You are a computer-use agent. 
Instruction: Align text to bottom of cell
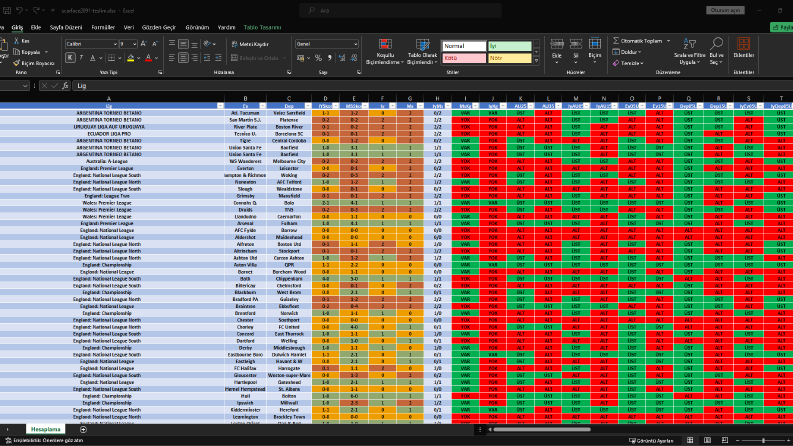pyautogui.click(x=194, y=44)
